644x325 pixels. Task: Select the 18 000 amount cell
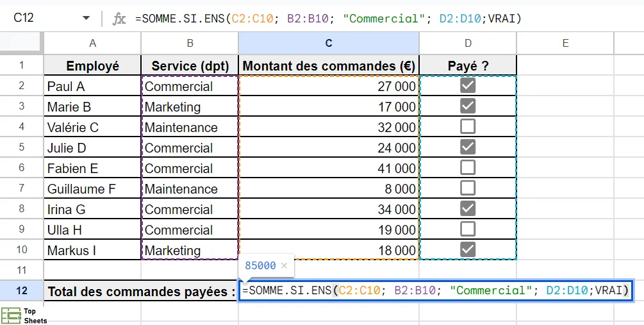point(329,250)
